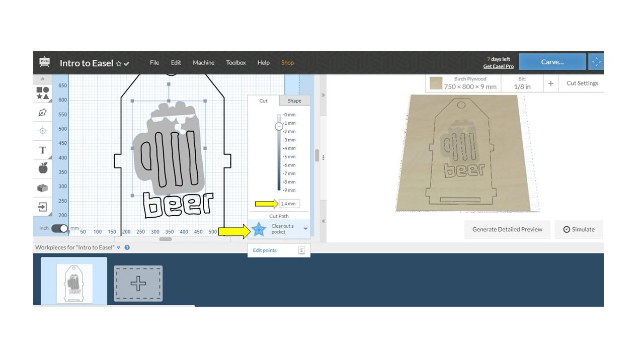Open the Machine menu
644x362 pixels.
[204, 63]
